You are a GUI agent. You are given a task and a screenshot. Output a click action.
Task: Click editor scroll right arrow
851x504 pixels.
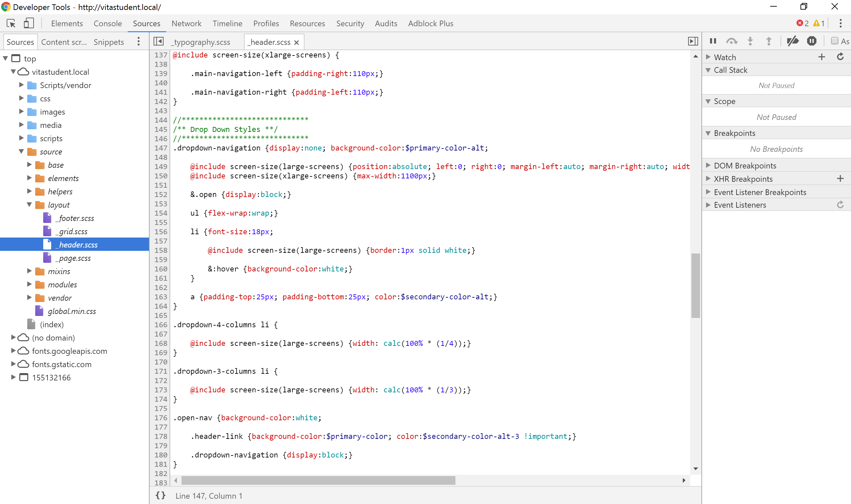684,480
